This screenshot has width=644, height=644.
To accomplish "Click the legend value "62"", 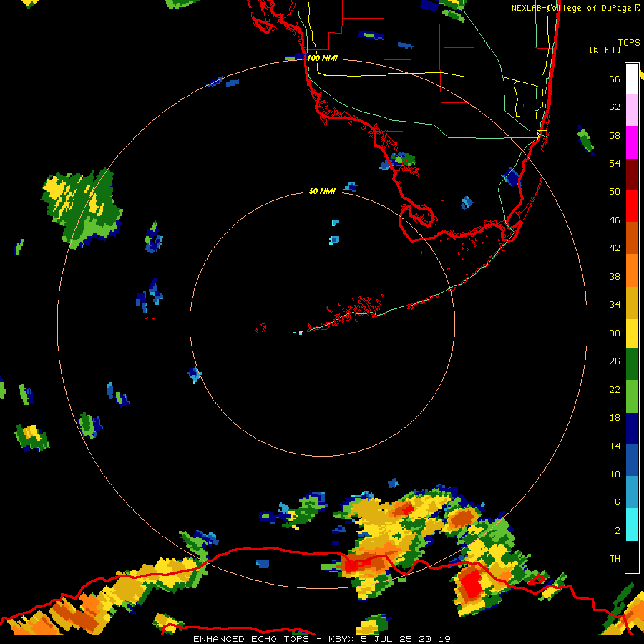I will pos(615,107).
